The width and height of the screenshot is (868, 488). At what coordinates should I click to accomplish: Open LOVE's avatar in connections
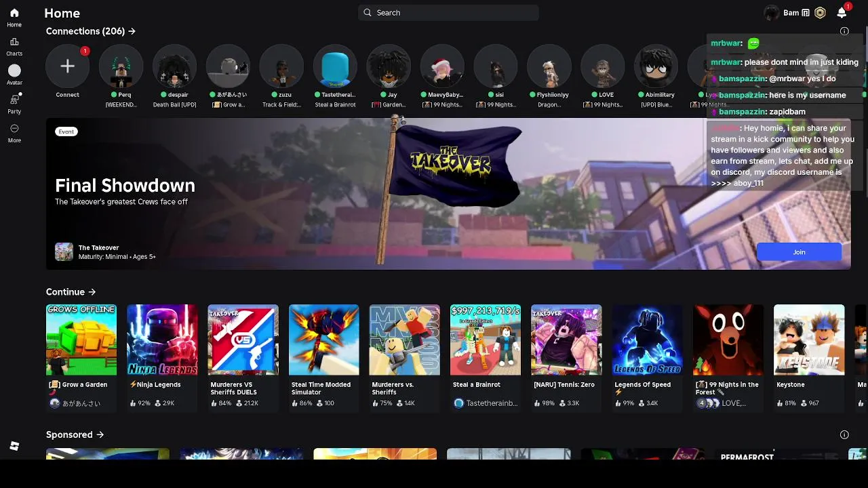pyautogui.click(x=603, y=66)
